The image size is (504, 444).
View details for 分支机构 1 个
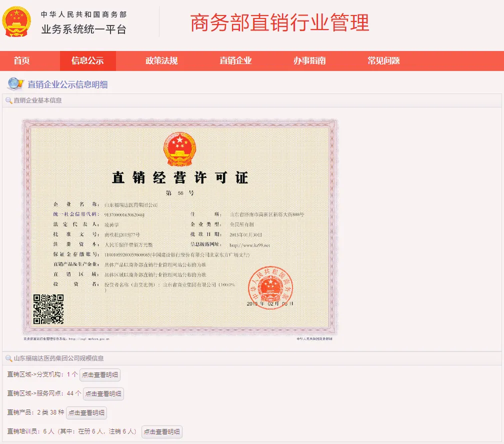pyautogui.click(x=100, y=375)
